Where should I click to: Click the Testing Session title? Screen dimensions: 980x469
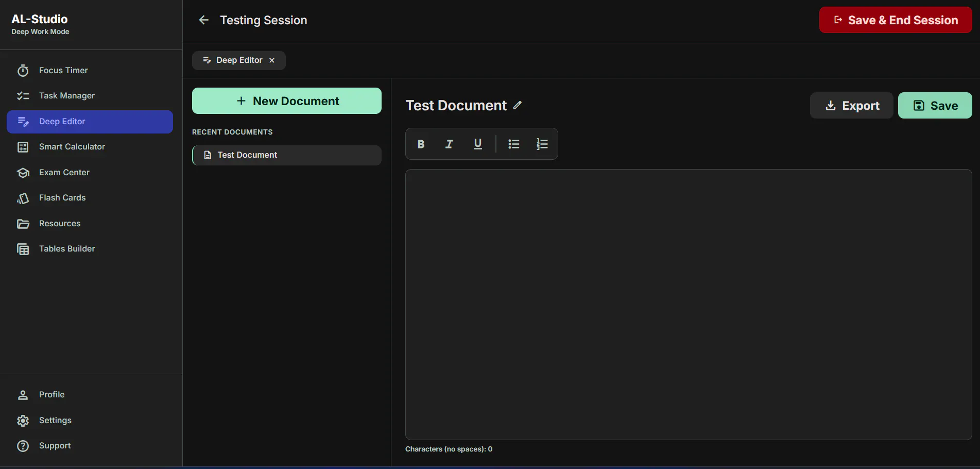[264, 20]
